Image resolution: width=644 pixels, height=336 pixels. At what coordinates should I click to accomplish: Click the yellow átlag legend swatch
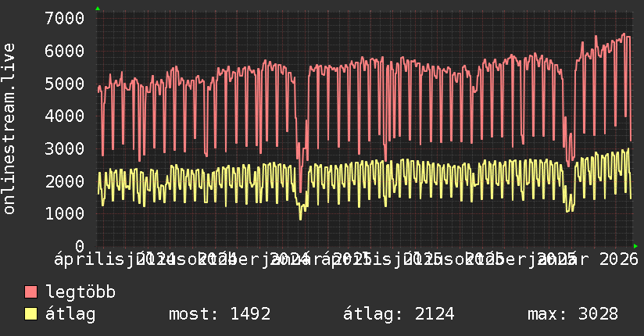tap(31, 314)
